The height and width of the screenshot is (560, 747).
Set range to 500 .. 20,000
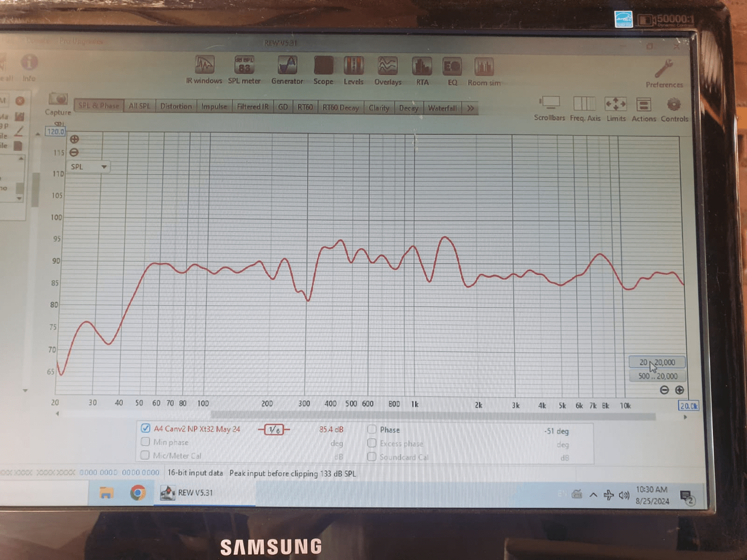click(657, 376)
